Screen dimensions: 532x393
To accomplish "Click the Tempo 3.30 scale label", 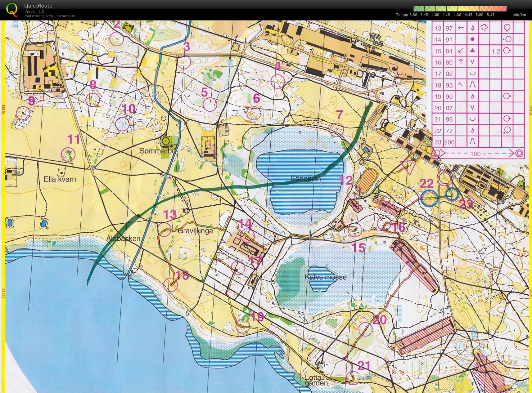I will coord(407,15).
